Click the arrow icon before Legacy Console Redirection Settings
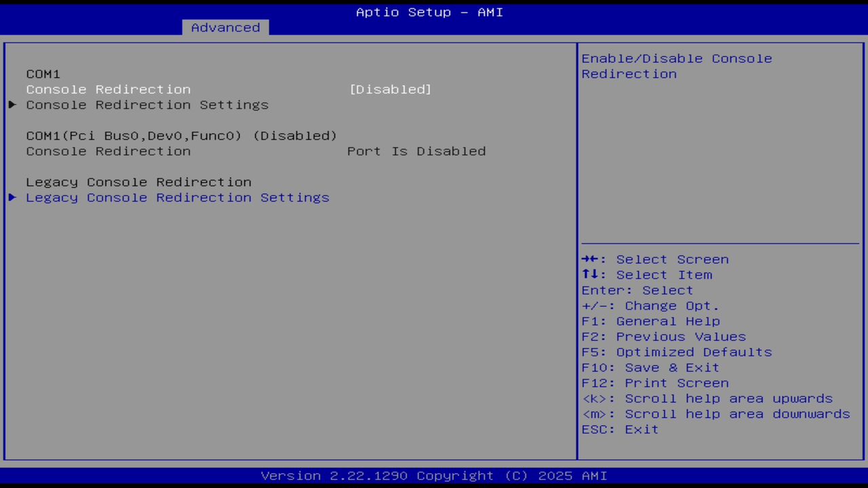This screenshot has width=868, height=488. (x=12, y=197)
